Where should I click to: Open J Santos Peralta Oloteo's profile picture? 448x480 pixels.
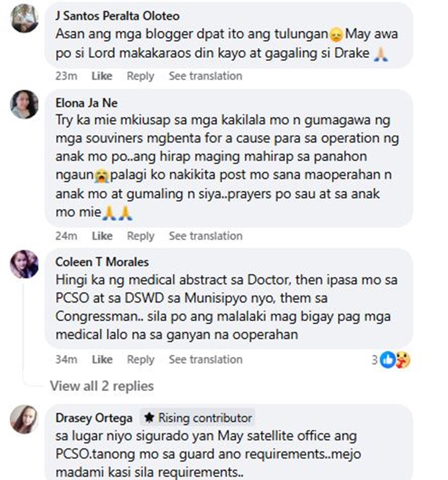point(24,18)
